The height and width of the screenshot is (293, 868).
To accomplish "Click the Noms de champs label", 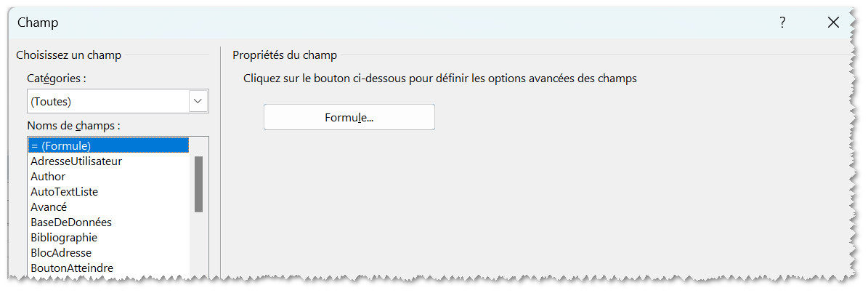I will (x=73, y=125).
